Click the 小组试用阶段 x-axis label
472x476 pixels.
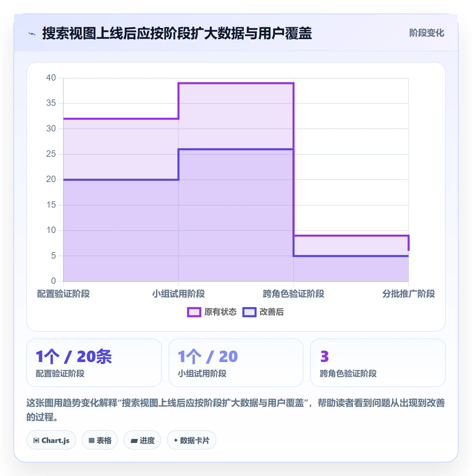tap(178, 294)
